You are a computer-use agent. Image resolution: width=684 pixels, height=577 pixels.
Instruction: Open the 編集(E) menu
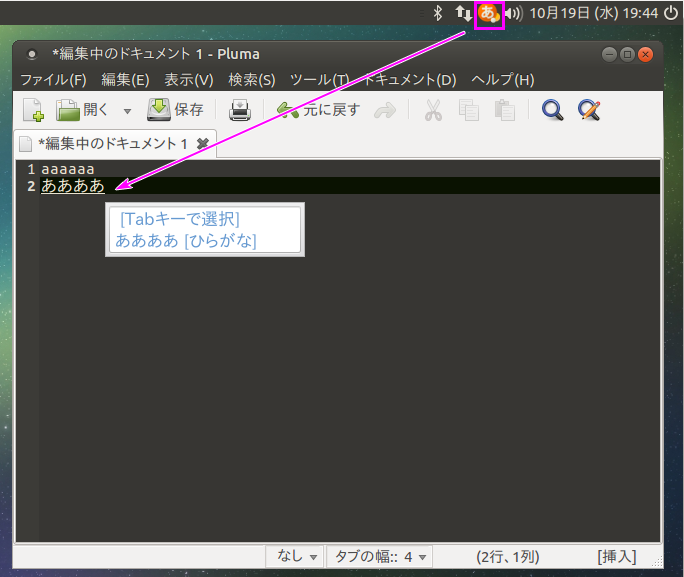pos(126,80)
